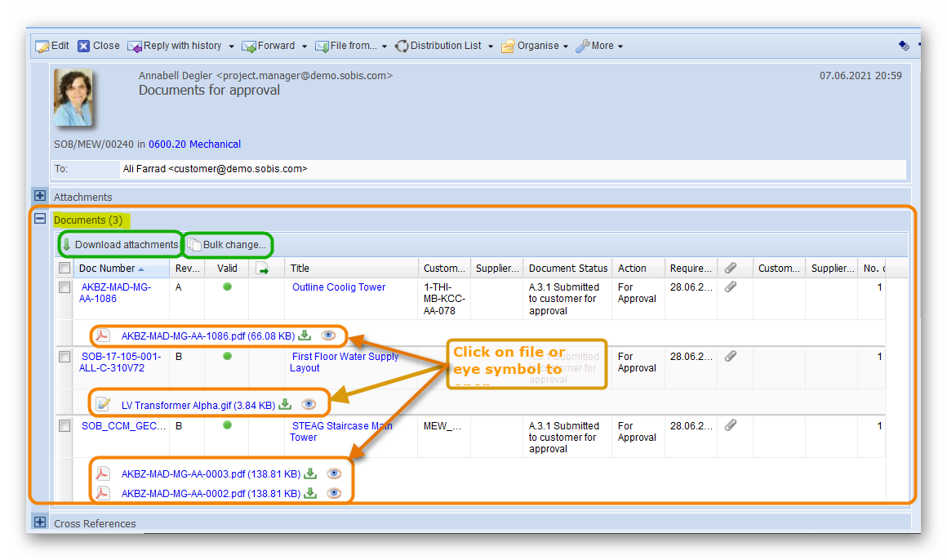This screenshot has width=947, height=560.
Task: Open the Reply with history dropdown arrow
Action: tap(231, 47)
